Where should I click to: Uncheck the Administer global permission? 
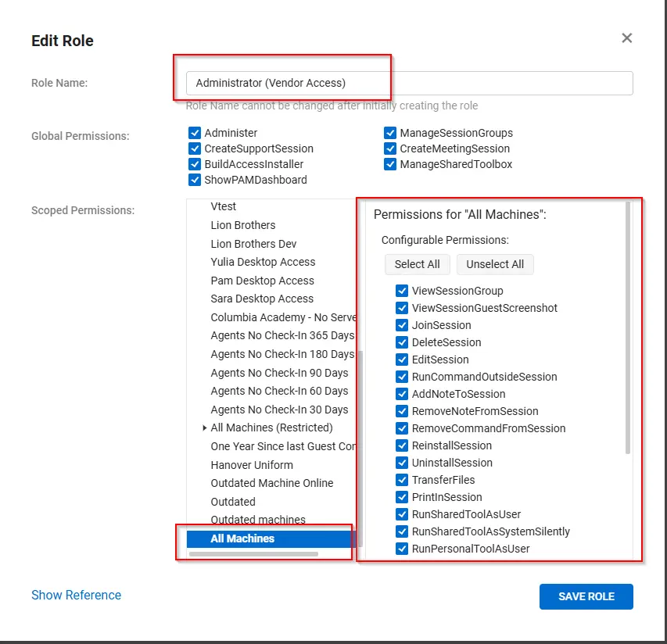pyautogui.click(x=195, y=133)
